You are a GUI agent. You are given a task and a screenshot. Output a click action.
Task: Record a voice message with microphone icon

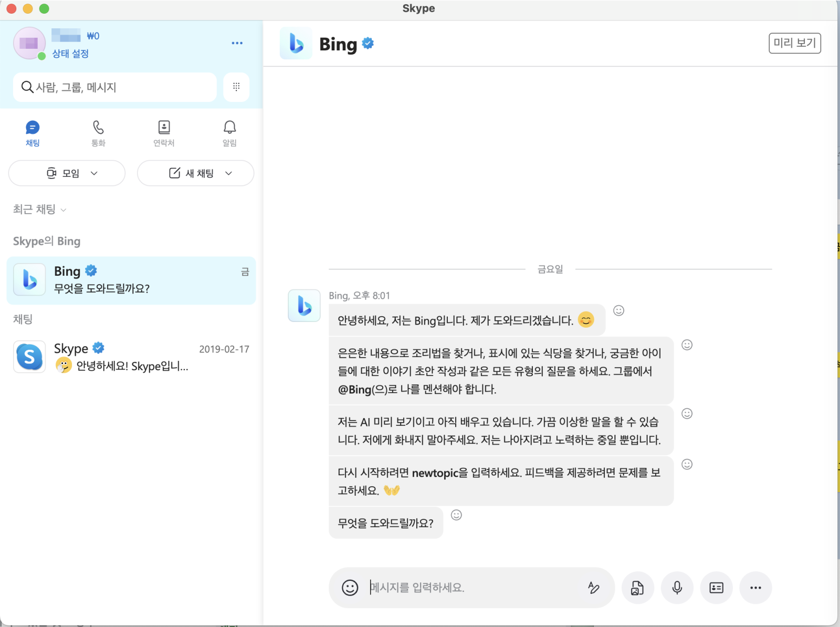(x=677, y=588)
